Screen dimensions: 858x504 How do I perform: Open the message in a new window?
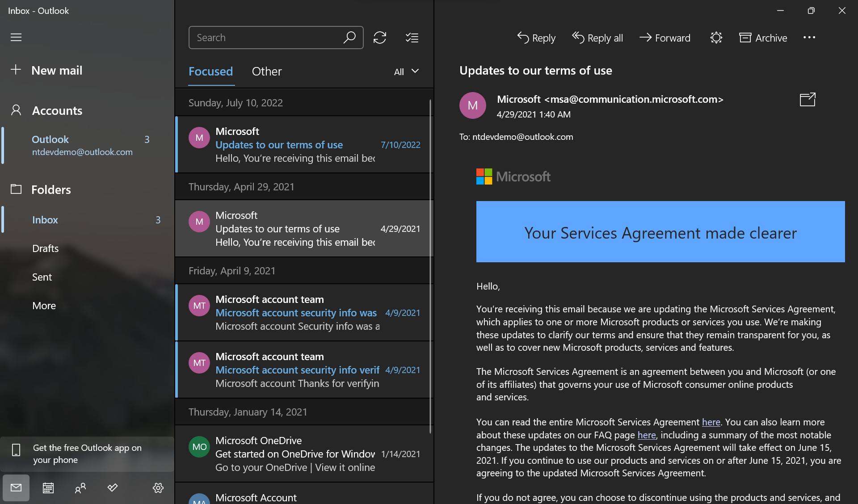[807, 99]
